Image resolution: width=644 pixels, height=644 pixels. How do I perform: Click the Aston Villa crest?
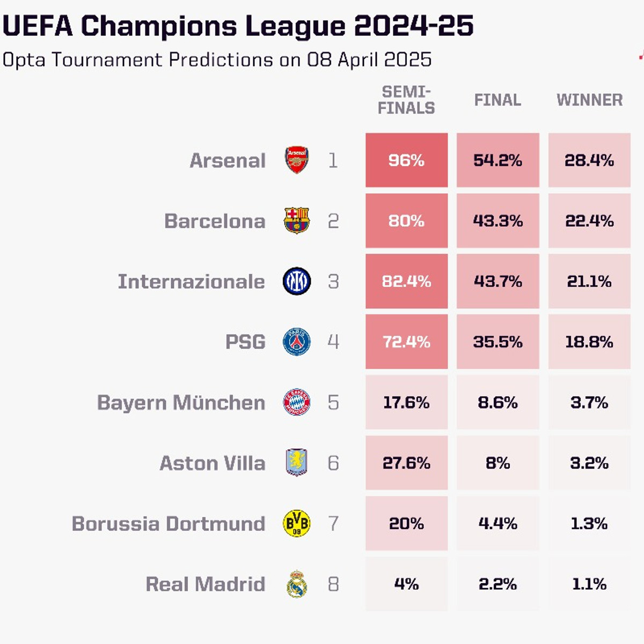click(x=296, y=463)
